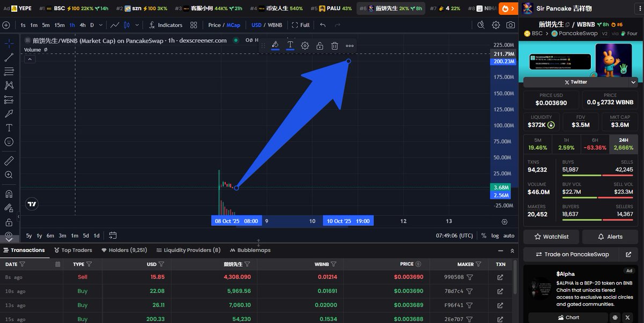Lock the selected arrow drawing
Viewport: 644px width, 323px height.
coord(320,46)
